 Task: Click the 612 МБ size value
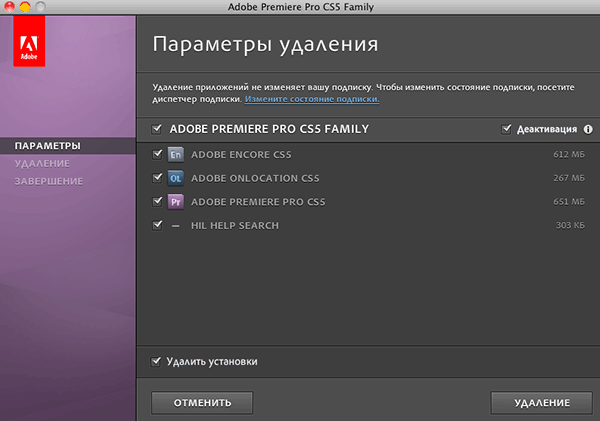(569, 154)
